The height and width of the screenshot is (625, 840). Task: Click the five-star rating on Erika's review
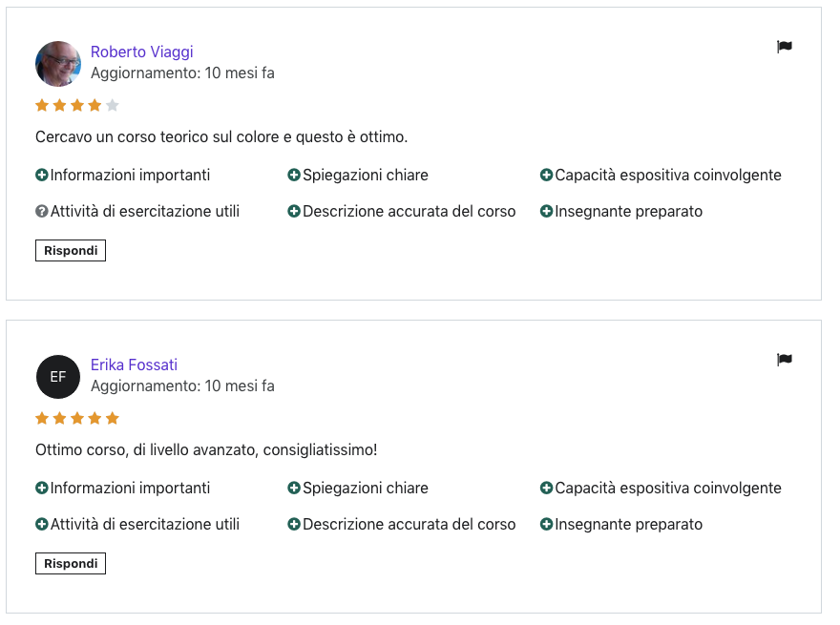tap(77, 418)
